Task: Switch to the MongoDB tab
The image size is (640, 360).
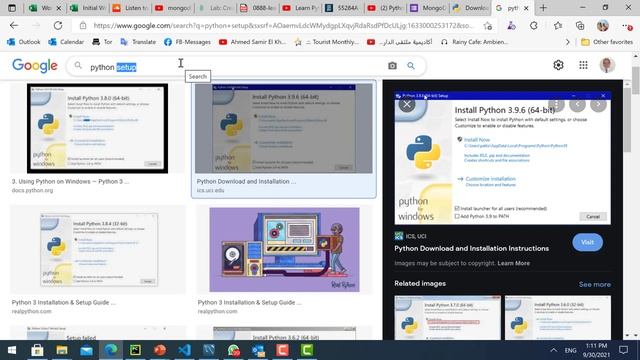Action: tap(428, 8)
